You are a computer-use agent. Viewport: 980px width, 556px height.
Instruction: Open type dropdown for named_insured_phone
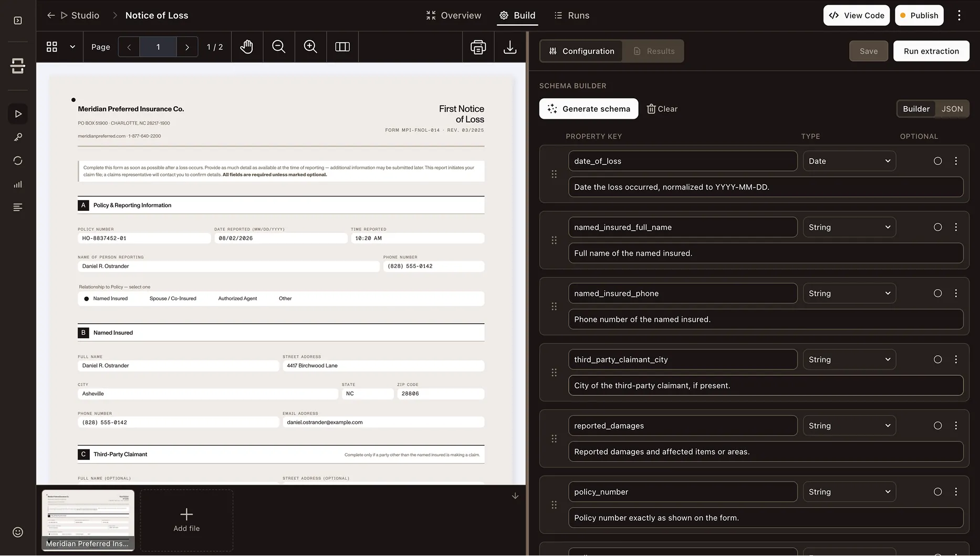coord(849,294)
